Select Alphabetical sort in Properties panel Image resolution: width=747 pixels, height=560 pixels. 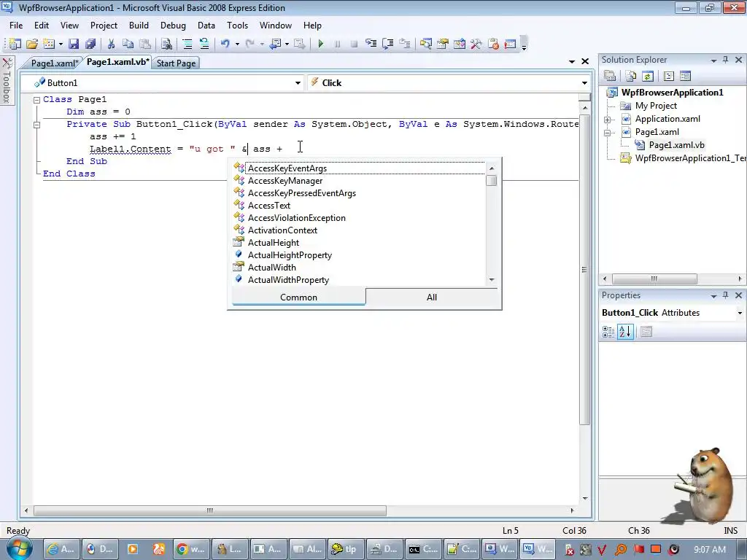(x=625, y=332)
